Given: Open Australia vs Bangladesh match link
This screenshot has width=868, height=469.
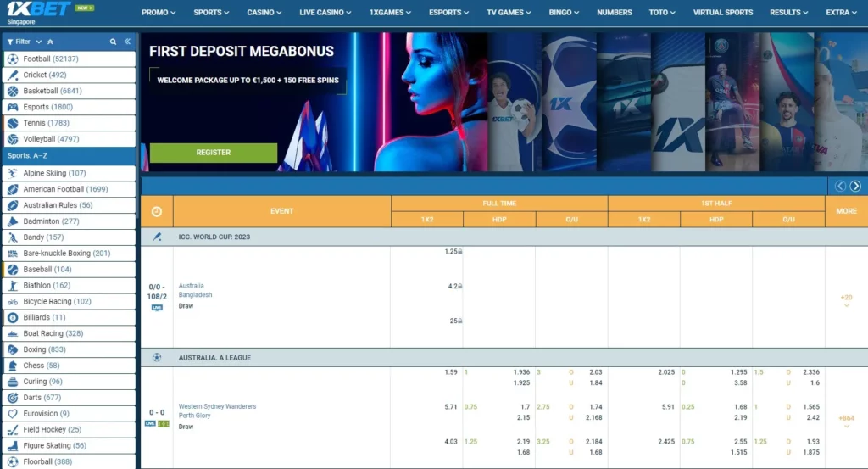Looking at the screenshot, I should tap(195, 290).
